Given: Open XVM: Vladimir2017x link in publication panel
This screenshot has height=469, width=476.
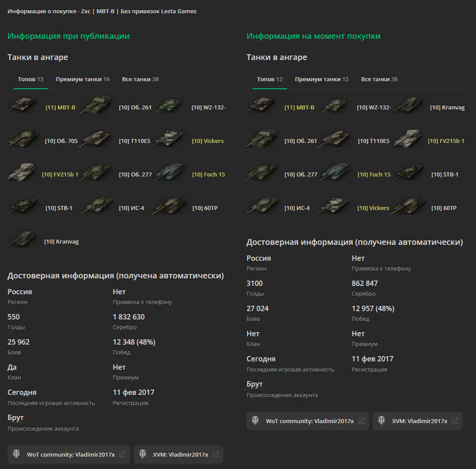Looking at the screenshot, I should 178,454.
